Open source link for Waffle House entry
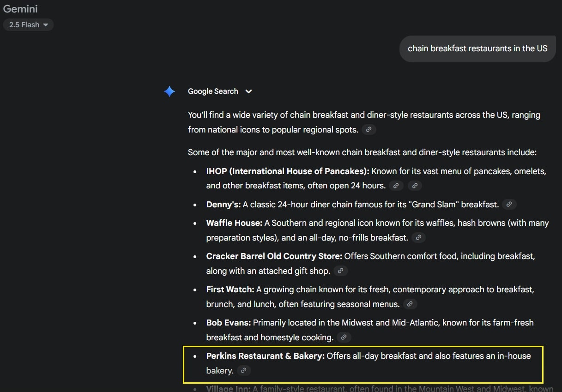This screenshot has height=392, width=562. point(418,238)
